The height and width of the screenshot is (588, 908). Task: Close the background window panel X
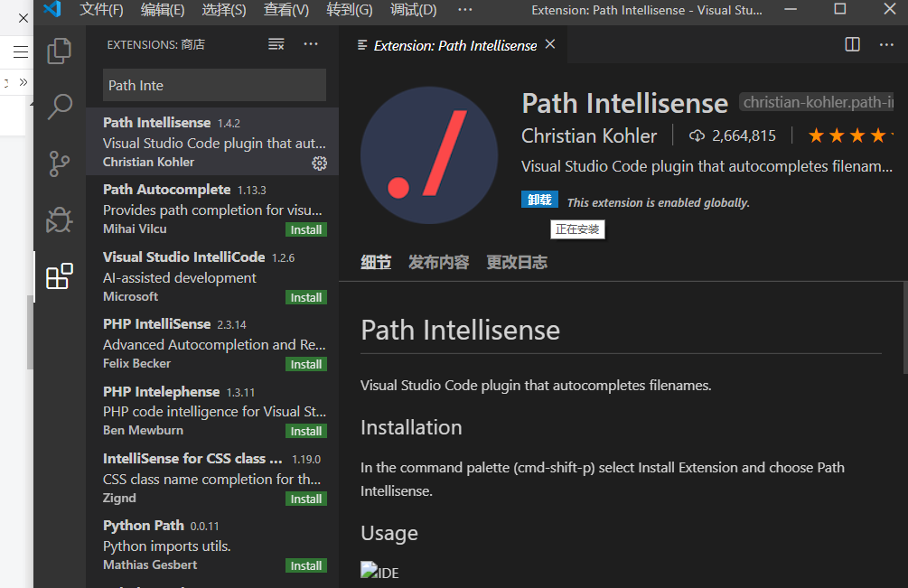coord(23,18)
